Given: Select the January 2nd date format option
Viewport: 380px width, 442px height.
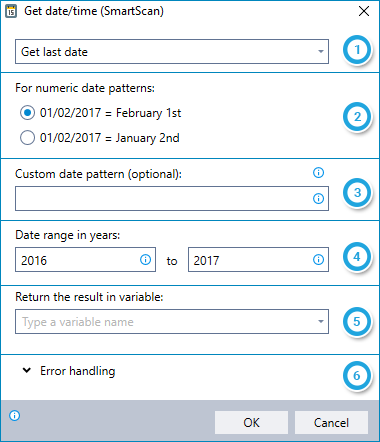Looking at the screenshot, I should tap(27, 138).
